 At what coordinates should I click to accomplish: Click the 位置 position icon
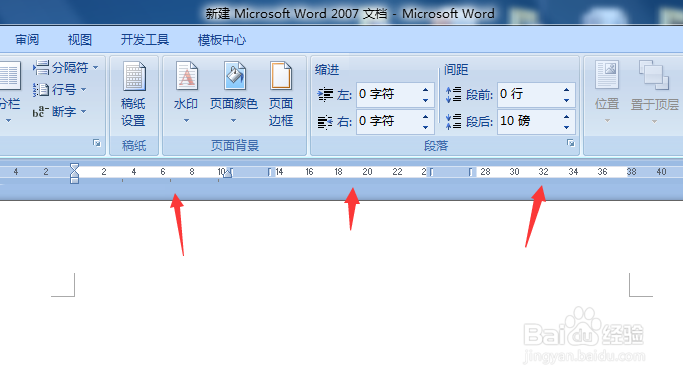coord(607,75)
